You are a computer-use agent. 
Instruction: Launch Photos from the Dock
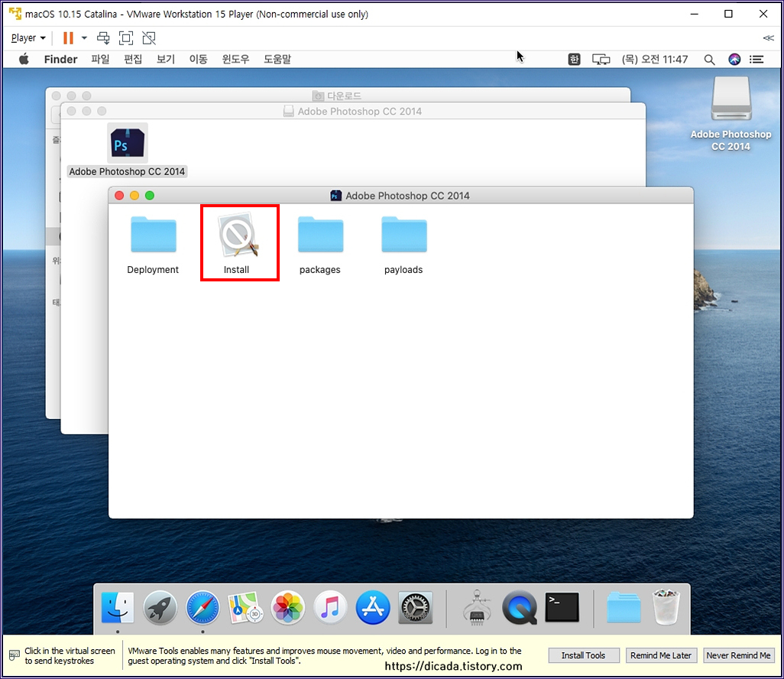pos(287,607)
